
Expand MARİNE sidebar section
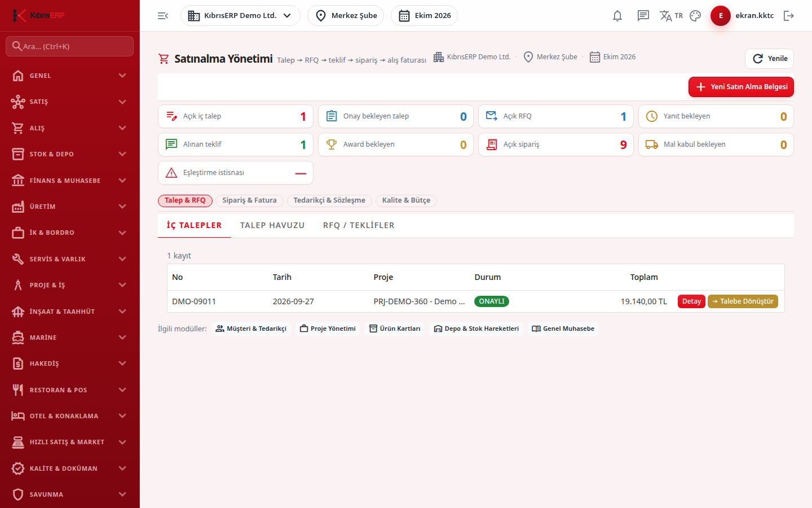click(70, 338)
